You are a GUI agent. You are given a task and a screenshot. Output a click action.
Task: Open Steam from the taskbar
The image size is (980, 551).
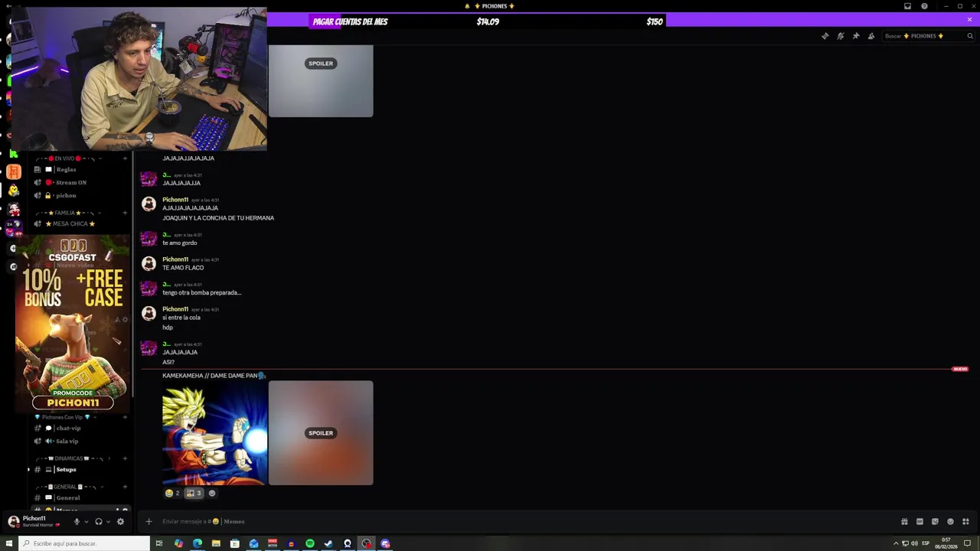pyautogui.click(x=328, y=543)
